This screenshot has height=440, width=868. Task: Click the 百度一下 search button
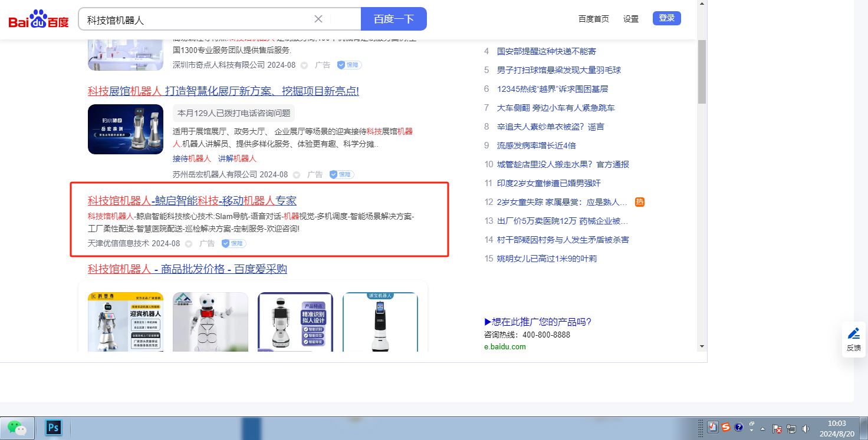pos(394,19)
